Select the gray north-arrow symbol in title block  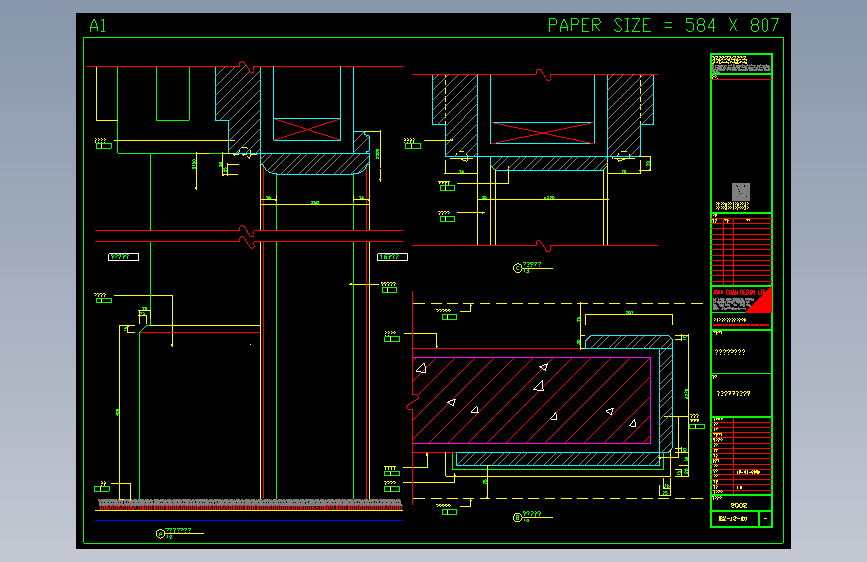[x=741, y=192]
